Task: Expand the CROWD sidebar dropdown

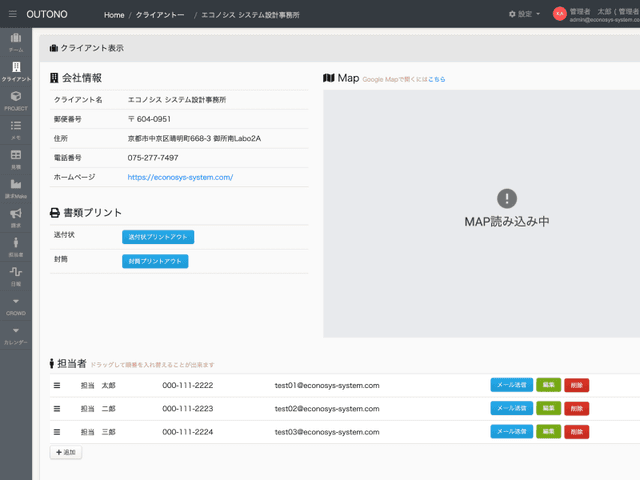Action: click(16, 305)
